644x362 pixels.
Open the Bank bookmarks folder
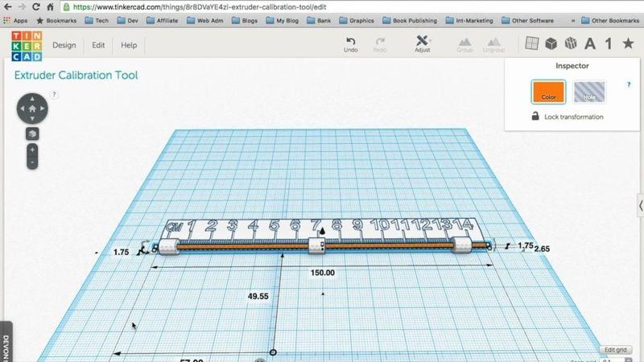point(319,20)
